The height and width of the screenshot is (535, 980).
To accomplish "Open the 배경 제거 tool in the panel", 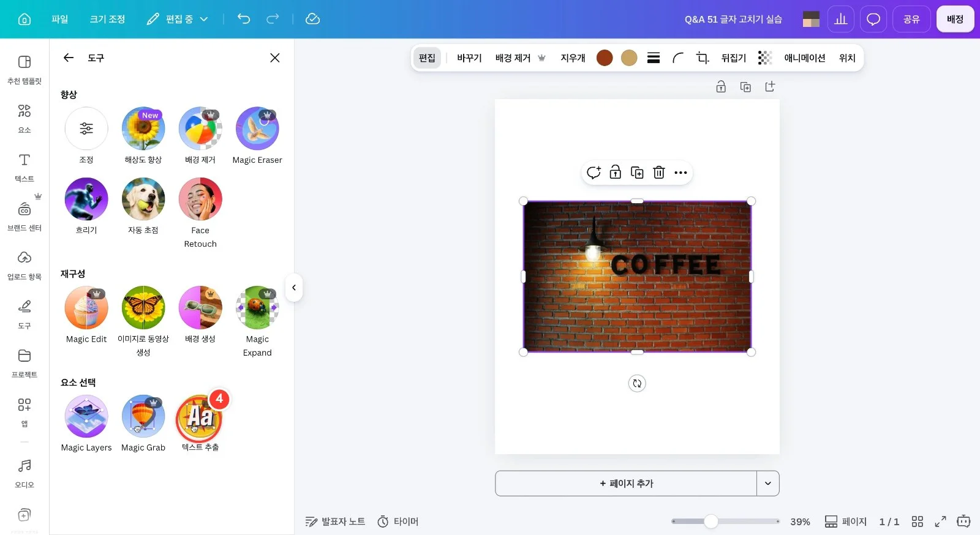I will click(x=200, y=129).
